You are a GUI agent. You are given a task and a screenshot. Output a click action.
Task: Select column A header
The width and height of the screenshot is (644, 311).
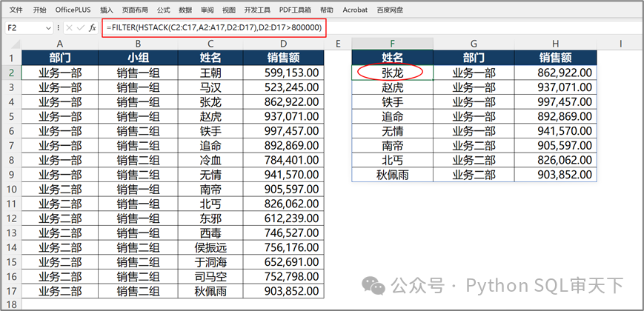60,44
